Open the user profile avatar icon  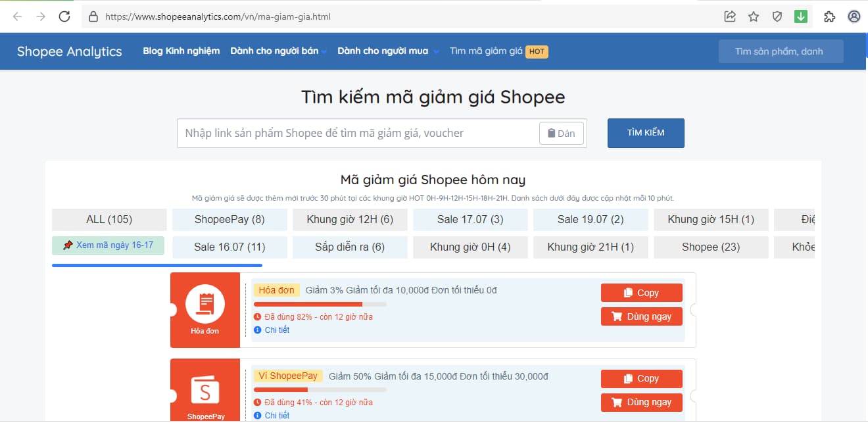pos(854,16)
